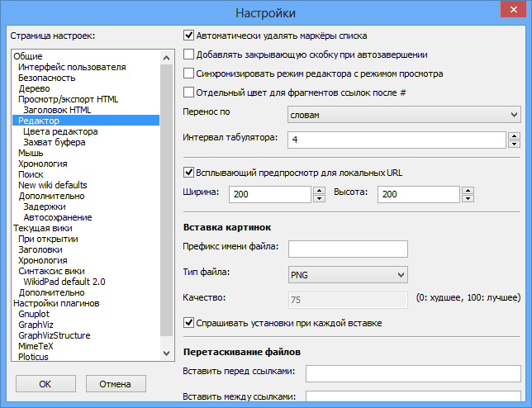Image resolution: width=532 pixels, height=408 pixels.
Task: Select 'Заголовок HTML' page
Action: tap(57, 110)
